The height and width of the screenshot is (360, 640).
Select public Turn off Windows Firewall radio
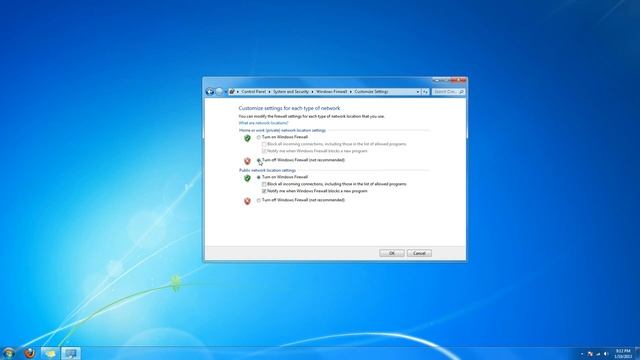pyautogui.click(x=259, y=200)
